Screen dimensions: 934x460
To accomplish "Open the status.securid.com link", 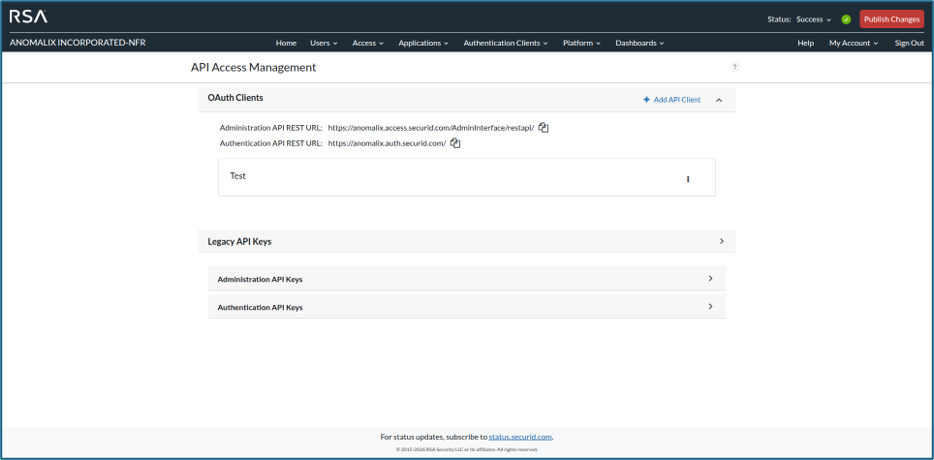I will click(x=520, y=437).
